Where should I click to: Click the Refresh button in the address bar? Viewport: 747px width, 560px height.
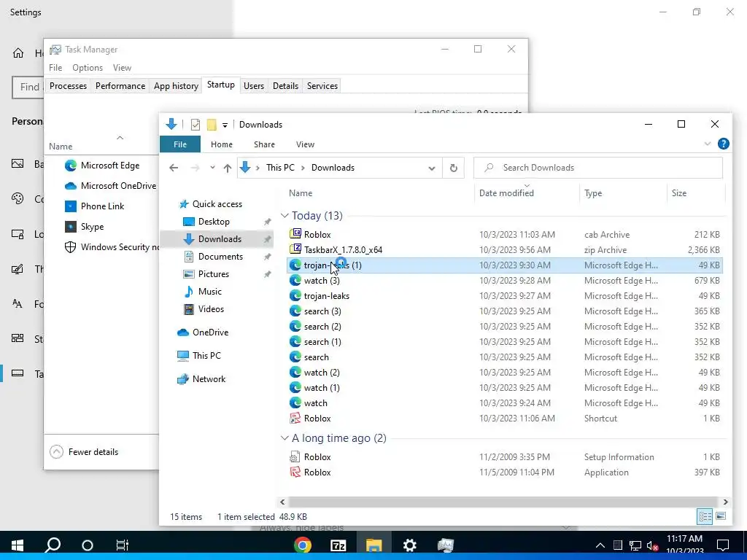point(454,168)
